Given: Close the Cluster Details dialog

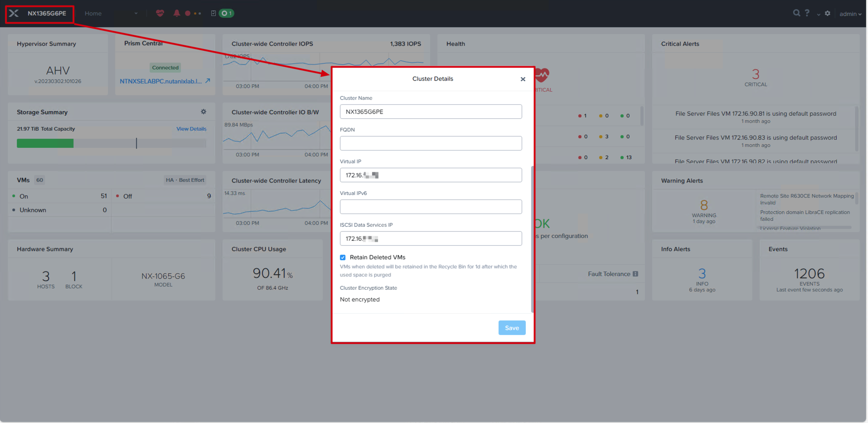Looking at the screenshot, I should pyautogui.click(x=523, y=79).
